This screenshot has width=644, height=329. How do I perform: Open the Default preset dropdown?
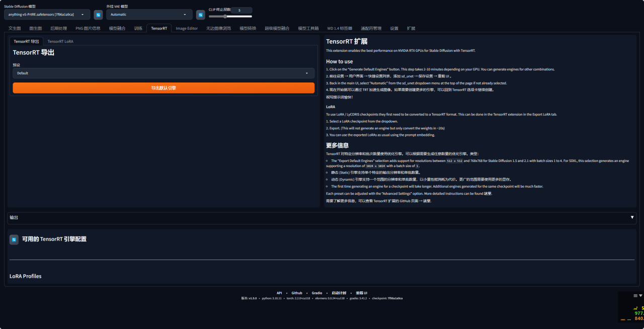point(164,73)
